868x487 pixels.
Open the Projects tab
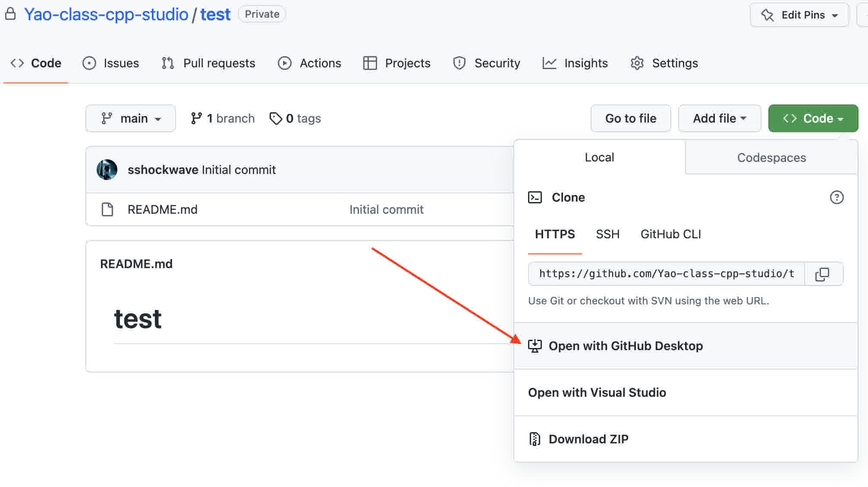397,63
